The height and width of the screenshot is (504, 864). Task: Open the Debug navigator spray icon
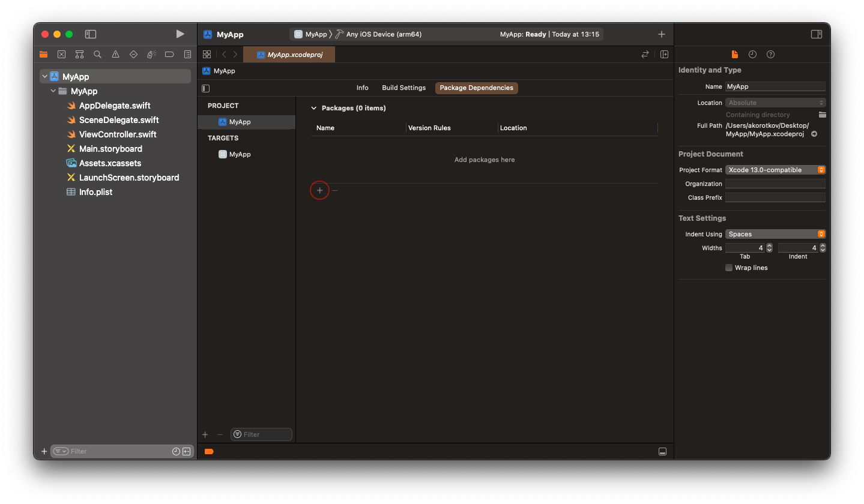tap(151, 54)
